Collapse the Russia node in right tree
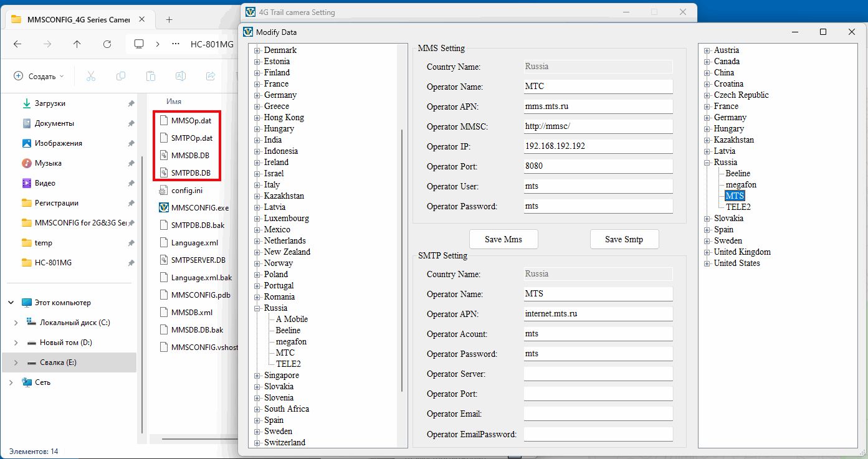868x459 pixels. pyautogui.click(x=707, y=163)
